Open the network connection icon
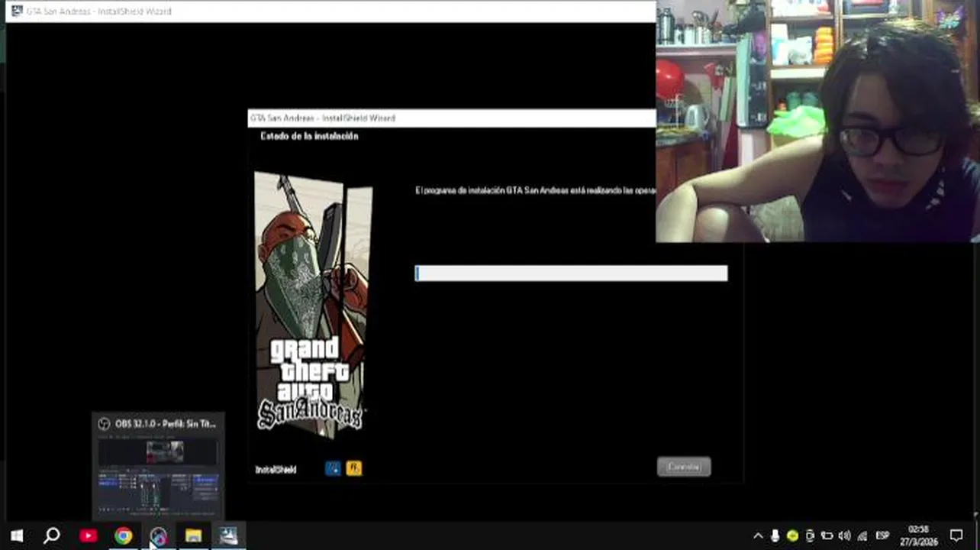The width and height of the screenshot is (980, 550). coord(862,536)
